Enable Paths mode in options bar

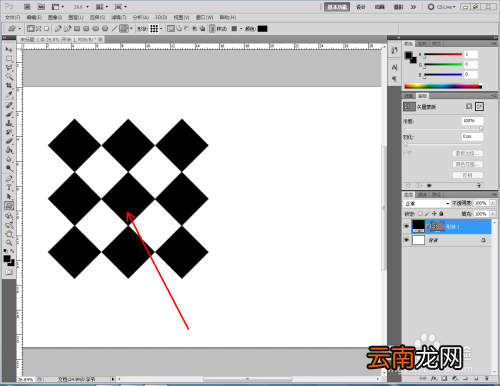[39, 29]
